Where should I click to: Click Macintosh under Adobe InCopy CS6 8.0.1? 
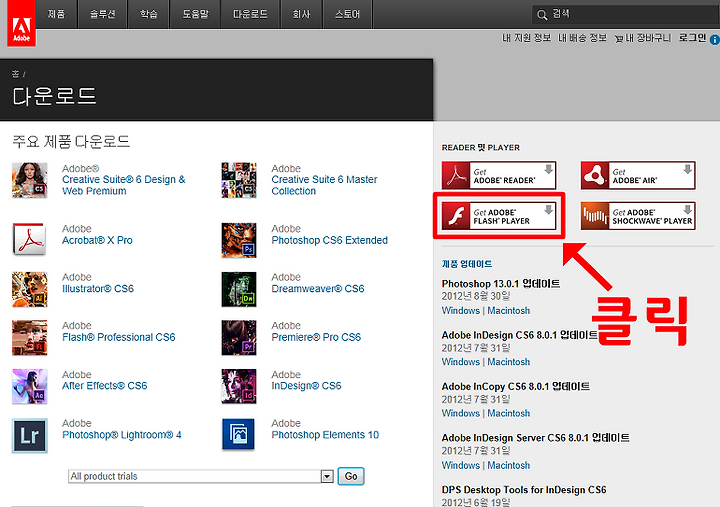click(508, 413)
